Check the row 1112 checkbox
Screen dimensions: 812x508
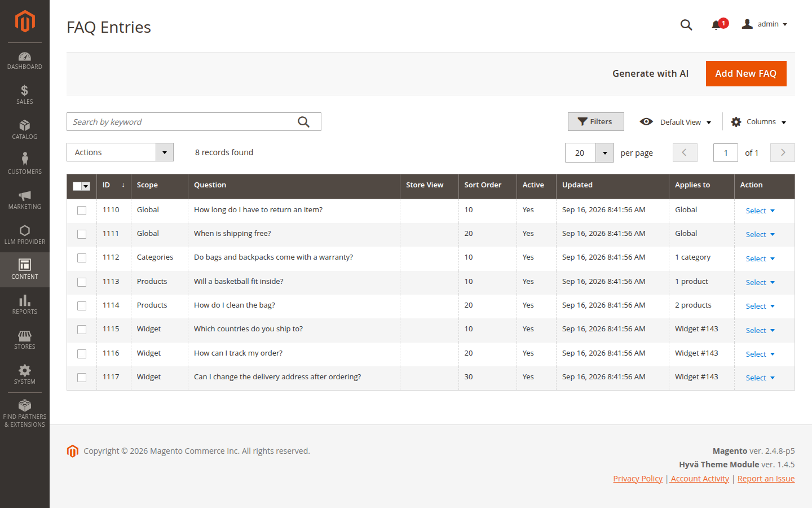pyautogui.click(x=82, y=258)
